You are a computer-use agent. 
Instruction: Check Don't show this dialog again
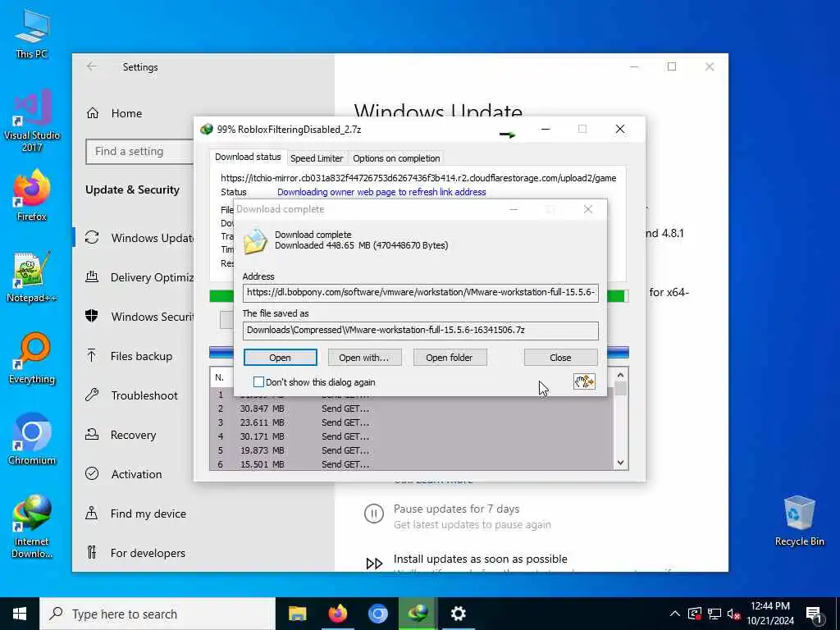[258, 382]
